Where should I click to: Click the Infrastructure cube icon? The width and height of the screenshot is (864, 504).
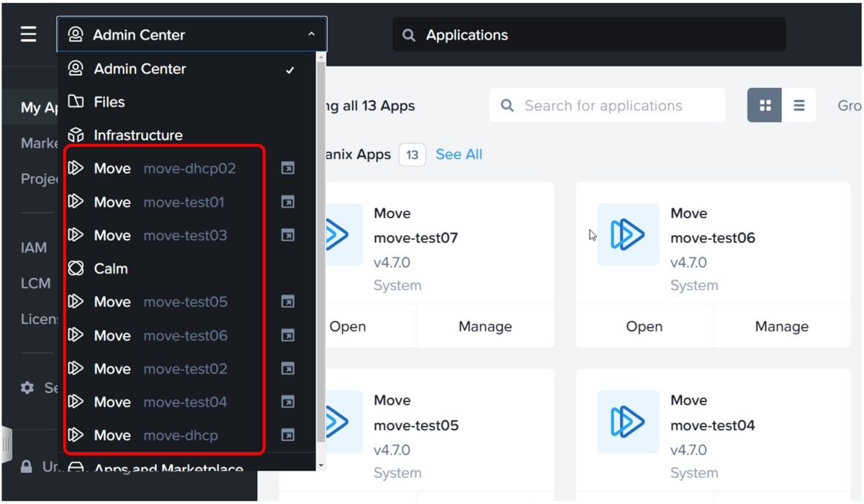(76, 135)
